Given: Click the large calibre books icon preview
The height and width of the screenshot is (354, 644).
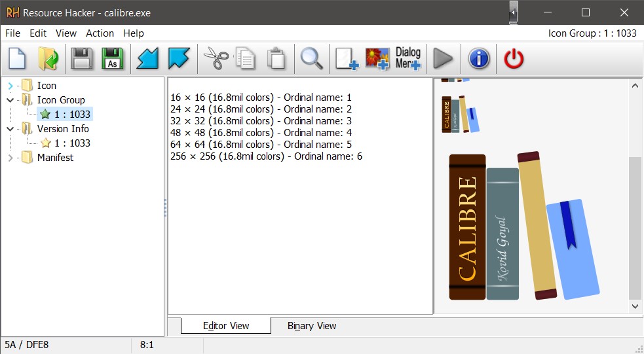Looking at the screenshot, I should pos(524,226).
